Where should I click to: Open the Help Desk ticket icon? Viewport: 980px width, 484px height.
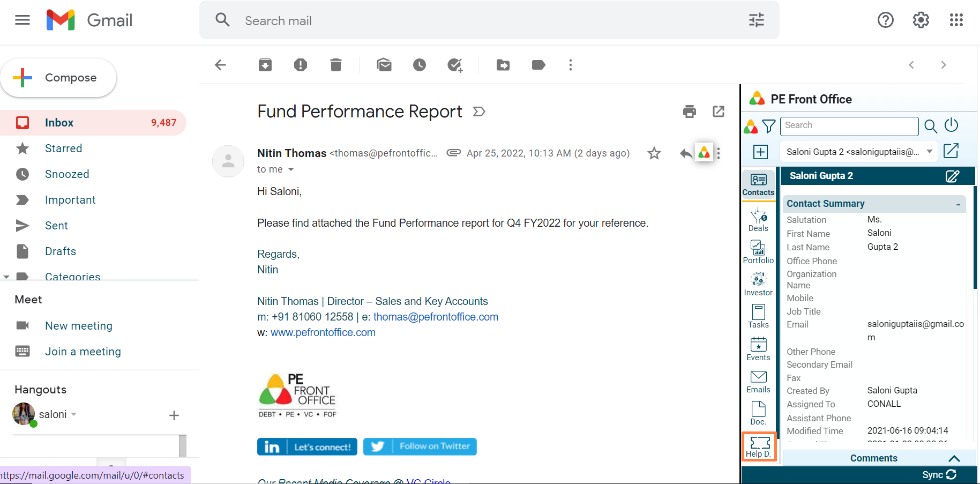tap(759, 446)
